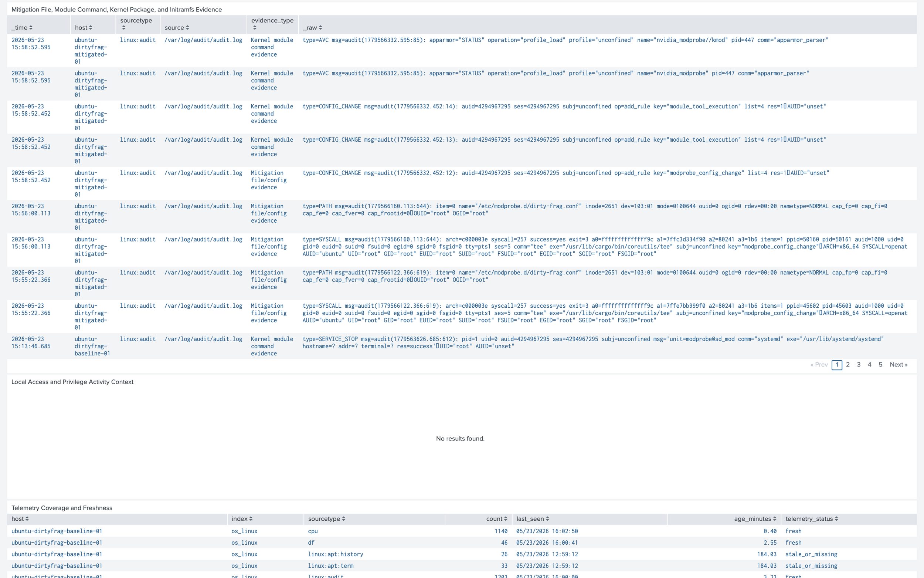
Task: Go to page 2 of evidence results
Action: (847, 365)
